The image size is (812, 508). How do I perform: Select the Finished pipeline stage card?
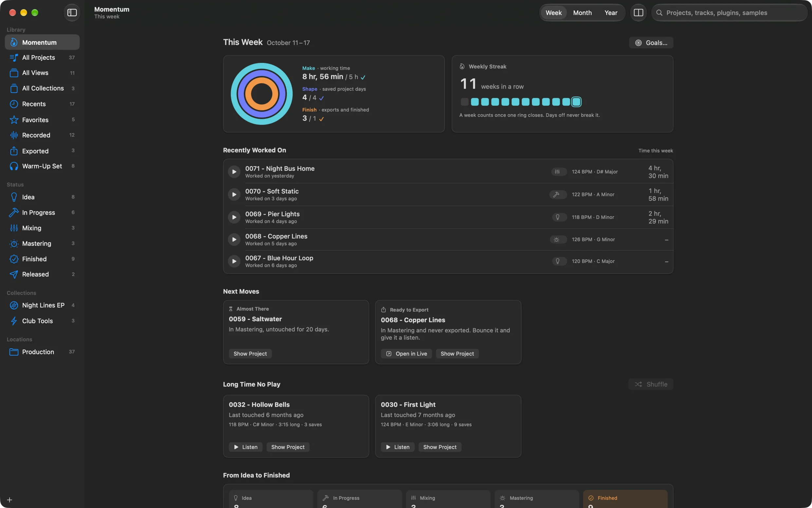pyautogui.click(x=625, y=499)
